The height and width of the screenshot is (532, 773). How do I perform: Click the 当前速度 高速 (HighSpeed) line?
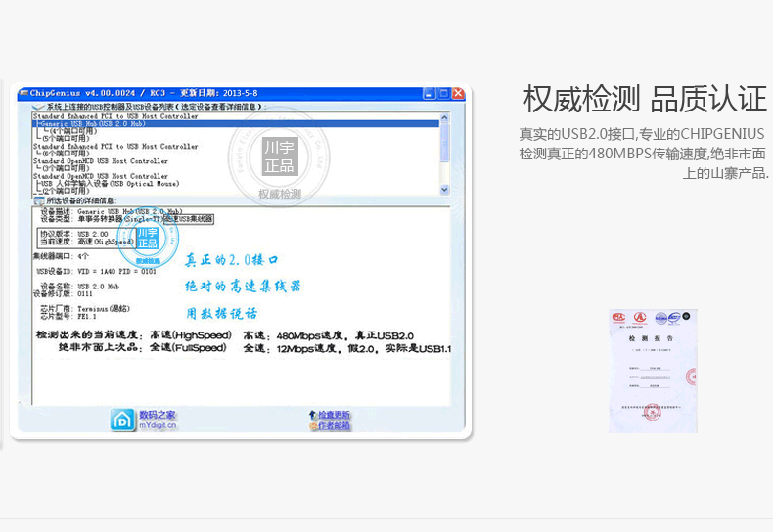tap(87, 242)
